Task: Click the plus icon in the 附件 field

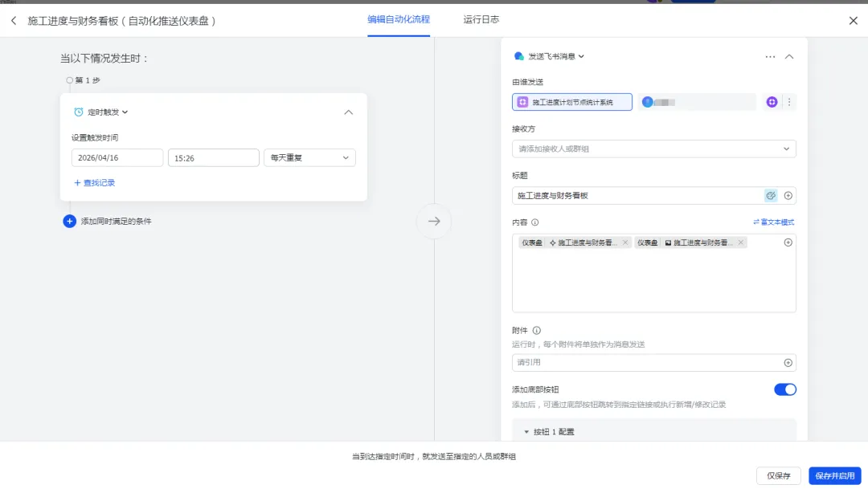Action: [788, 363]
